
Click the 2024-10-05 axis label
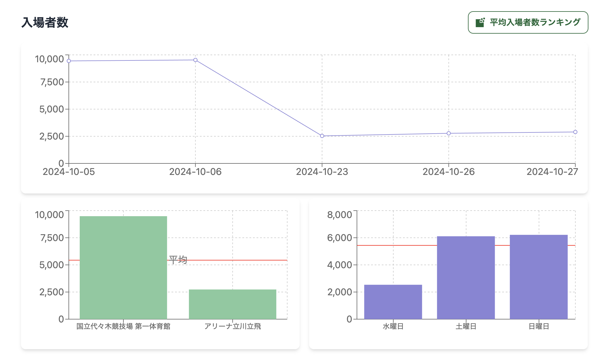point(69,172)
